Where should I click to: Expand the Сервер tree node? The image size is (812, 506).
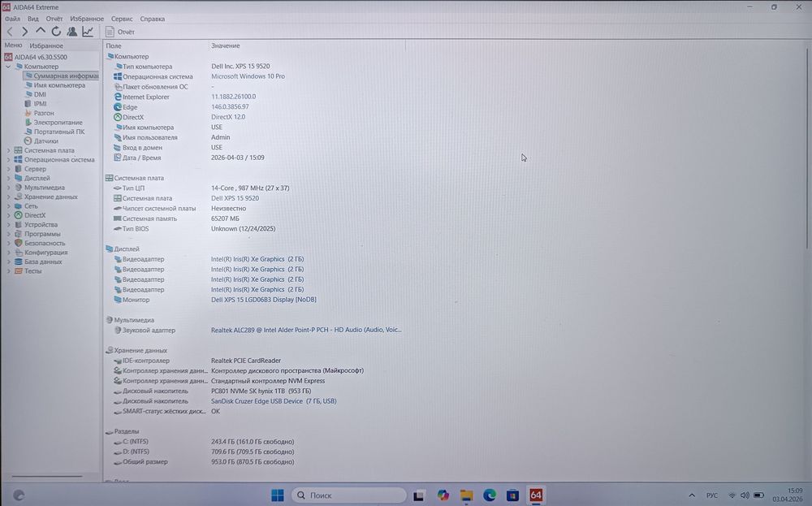pos(8,169)
